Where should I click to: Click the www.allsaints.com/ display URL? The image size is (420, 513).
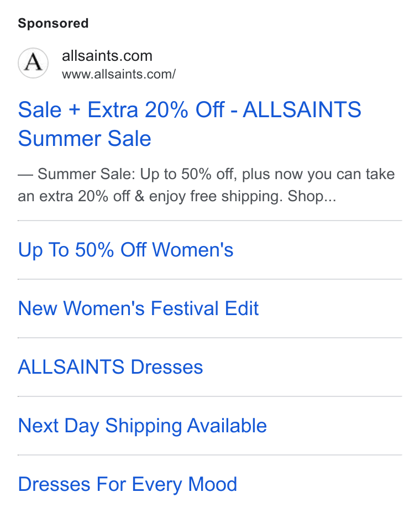point(119,74)
